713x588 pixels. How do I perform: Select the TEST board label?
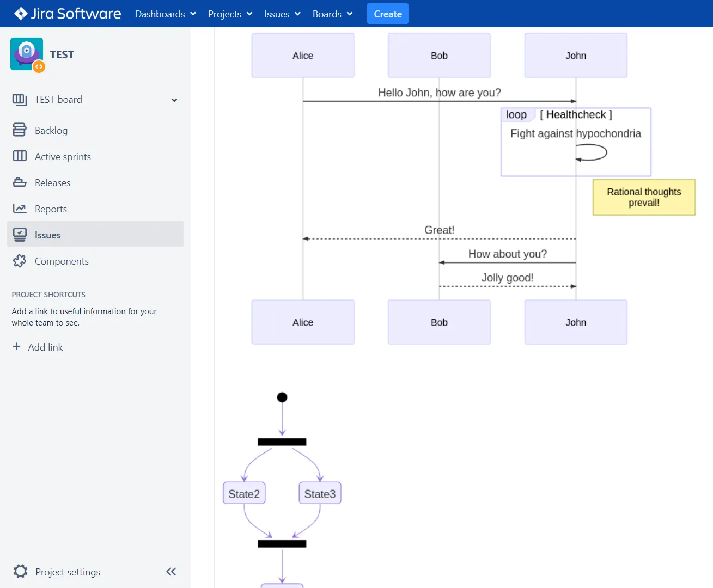58,100
